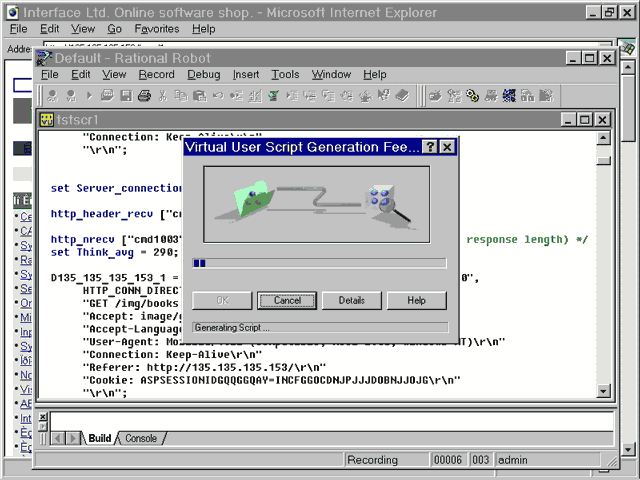Open the Internet Explorer File menu

click(18, 29)
